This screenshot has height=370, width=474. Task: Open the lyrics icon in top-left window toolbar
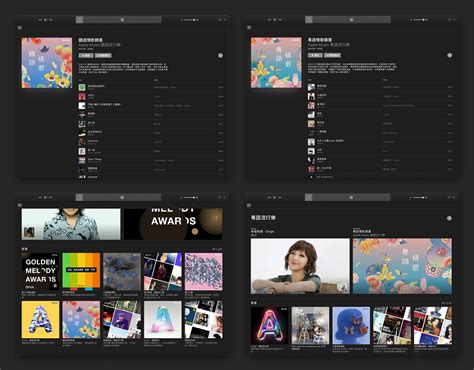pos(220,20)
